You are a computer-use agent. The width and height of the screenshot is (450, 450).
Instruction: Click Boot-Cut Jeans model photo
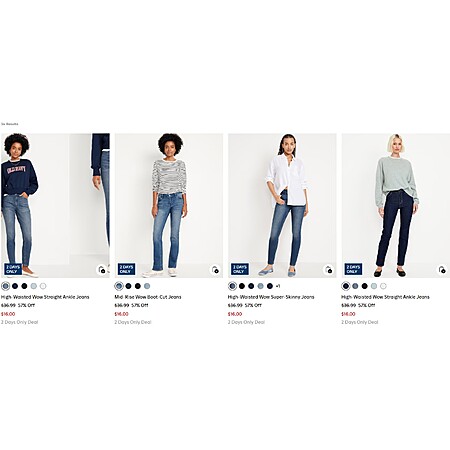click(x=169, y=206)
